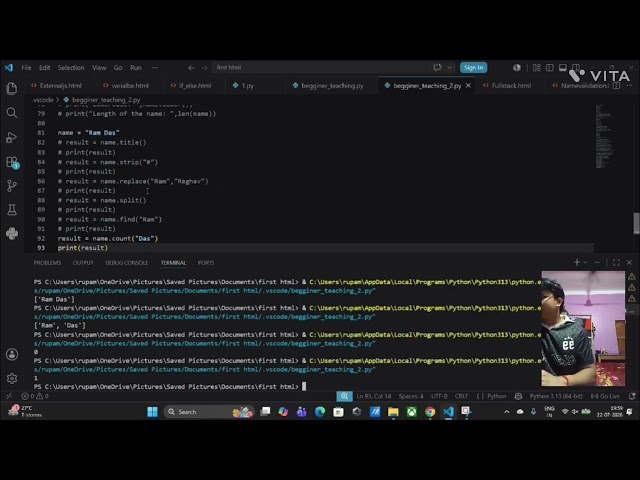Click the 'first html' command center search box
This screenshot has width=640, height=480.
320,67
